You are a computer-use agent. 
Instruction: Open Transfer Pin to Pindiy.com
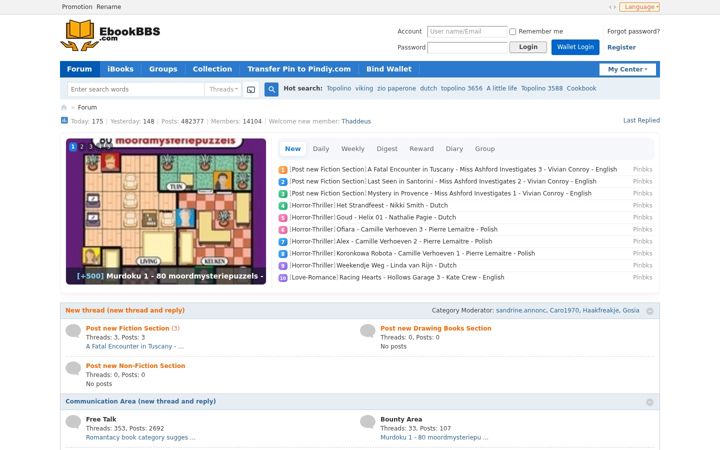click(299, 69)
